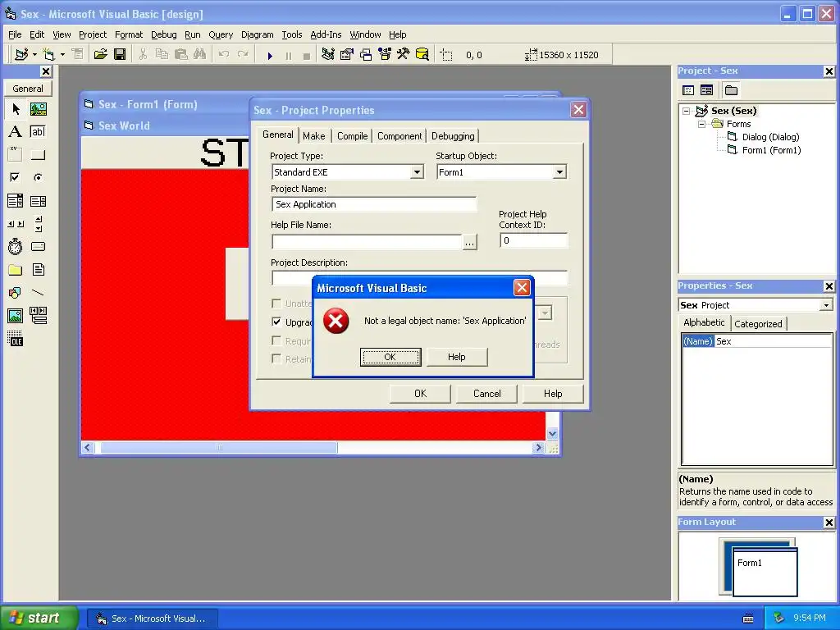
Task: Select the CheckBox control tool
Action: point(16,177)
